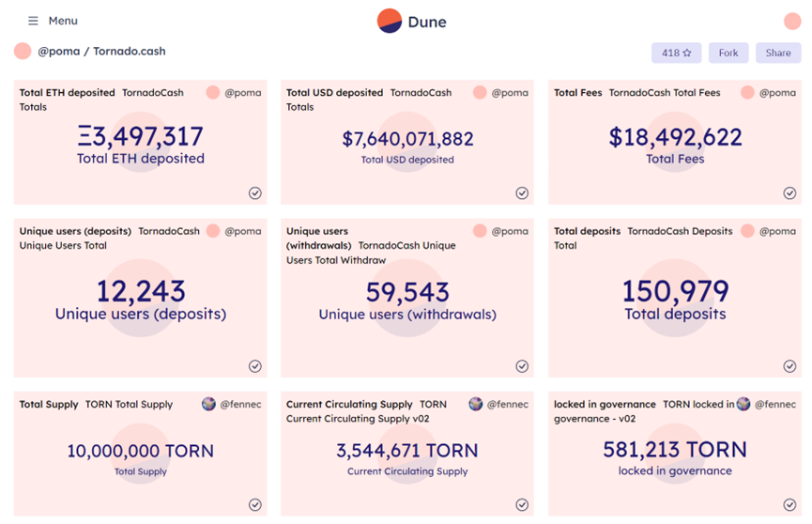Star the dashboard with 418 button
812x524 pixels.
pos(676,53)
